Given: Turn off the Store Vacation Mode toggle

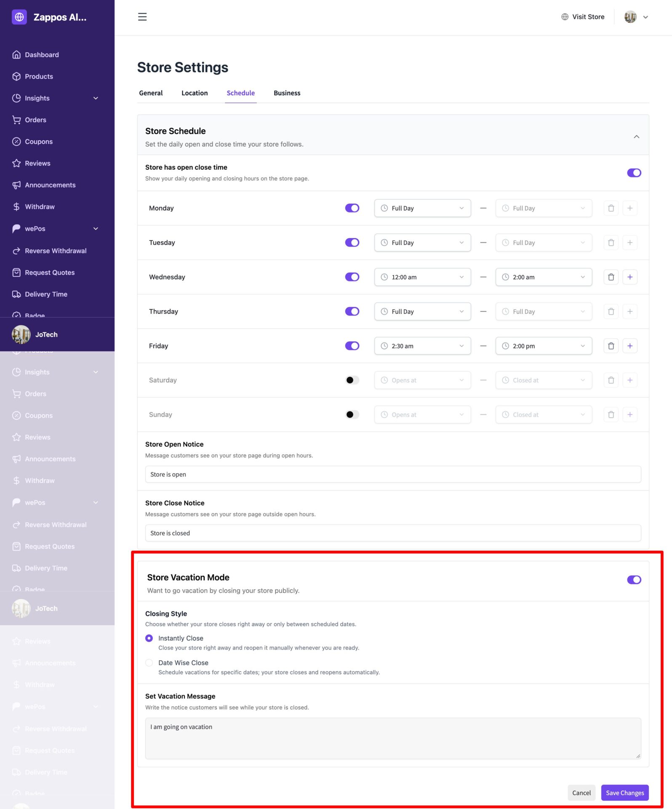Looking at the screenshot, I should [634, 580].
